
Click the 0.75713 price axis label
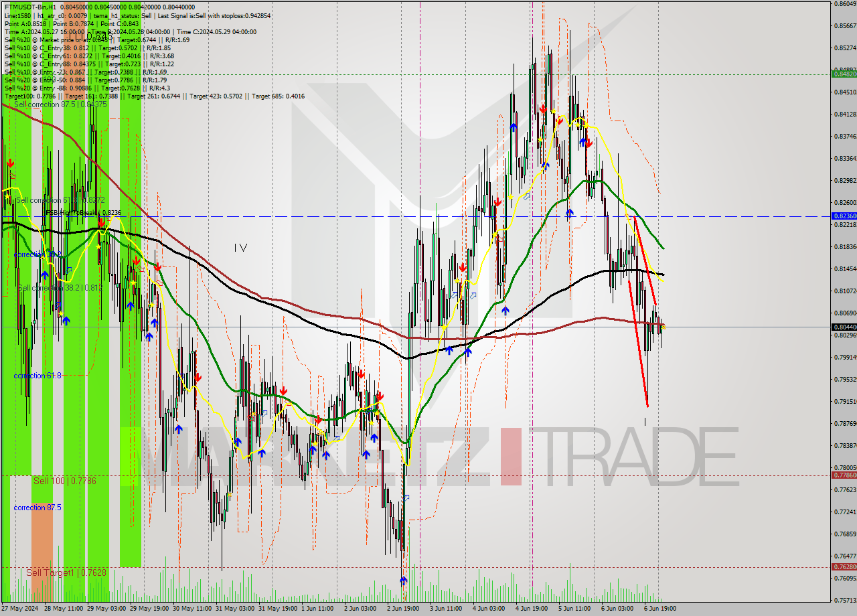coord(845,600)
